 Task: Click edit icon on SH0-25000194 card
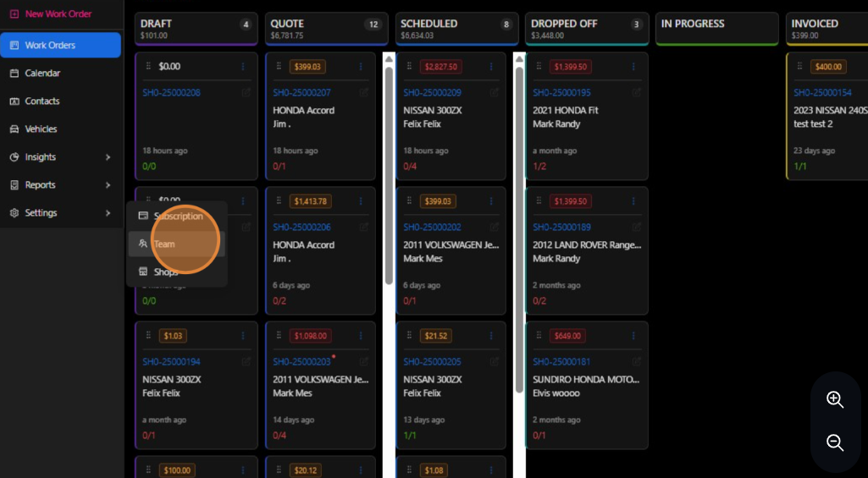[246, 362]
